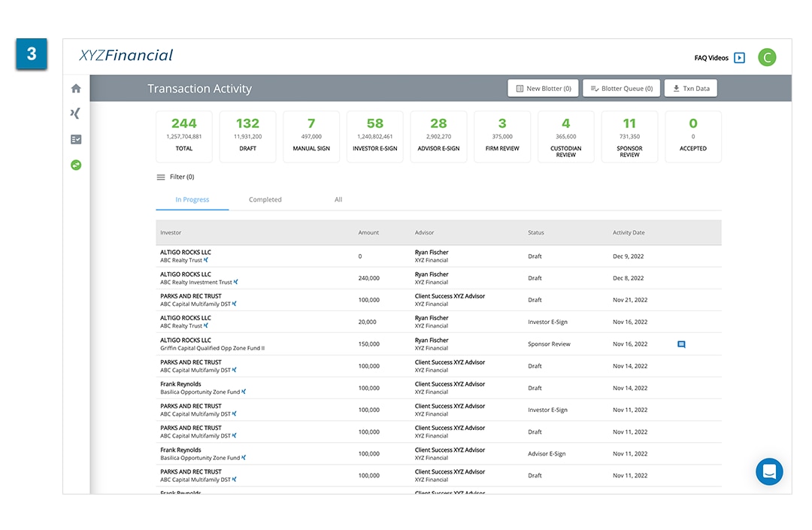This screenshot has width=812, height=530.
Task: Open comment icon on Sponsor Review row
Action: point(681,344)
